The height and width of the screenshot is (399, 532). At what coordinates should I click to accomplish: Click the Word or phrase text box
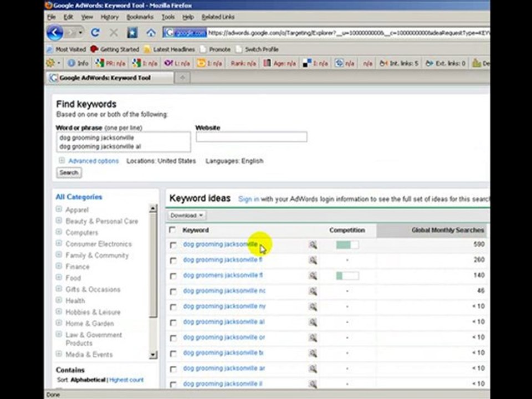point(124,142)
